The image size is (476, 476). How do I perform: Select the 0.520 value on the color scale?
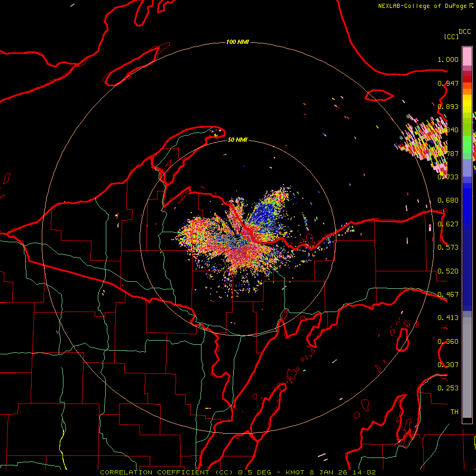point(448,271)
